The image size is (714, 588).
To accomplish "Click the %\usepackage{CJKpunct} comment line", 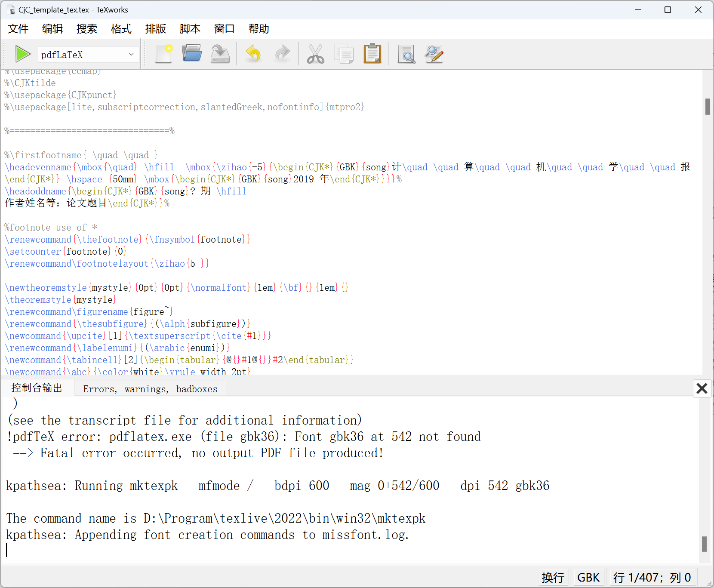I will [x=61, y=95].
